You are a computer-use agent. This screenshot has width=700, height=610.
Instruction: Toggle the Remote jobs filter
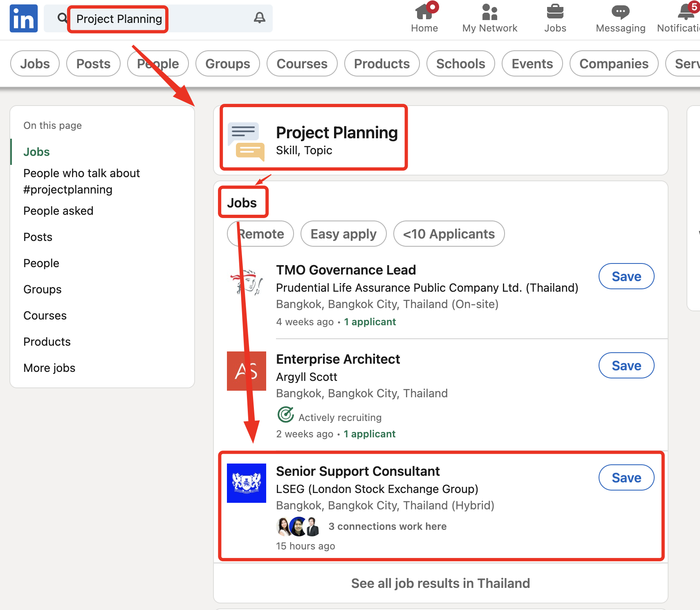pyautogui.click(x=260, y=234)
